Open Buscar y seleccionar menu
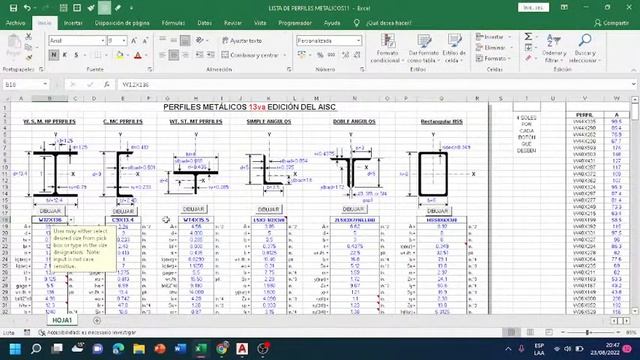Image resolution: width=640 pixels, height=360 pixels. tap(585, 48)
